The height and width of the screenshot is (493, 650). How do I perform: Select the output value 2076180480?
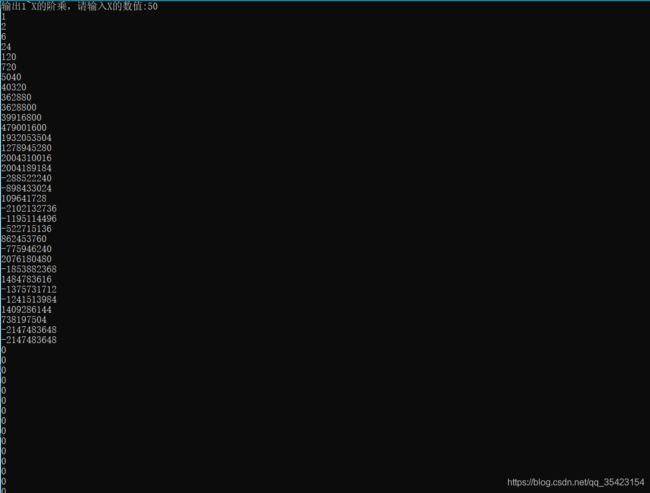point(26,259)
